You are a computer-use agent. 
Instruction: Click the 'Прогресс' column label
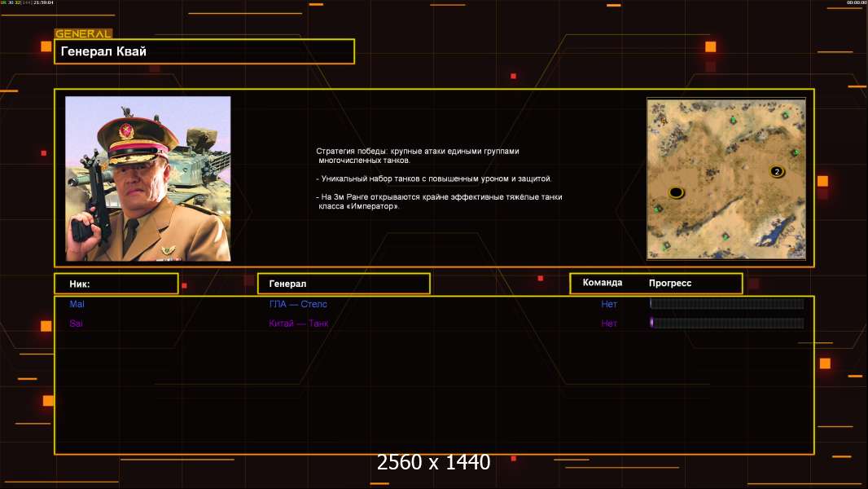coord(670,283)
